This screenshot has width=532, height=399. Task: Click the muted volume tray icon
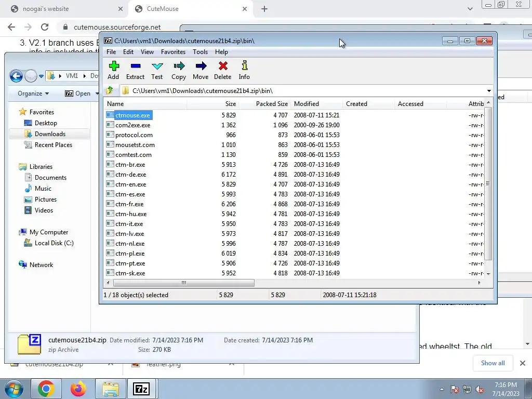(480, 390)
